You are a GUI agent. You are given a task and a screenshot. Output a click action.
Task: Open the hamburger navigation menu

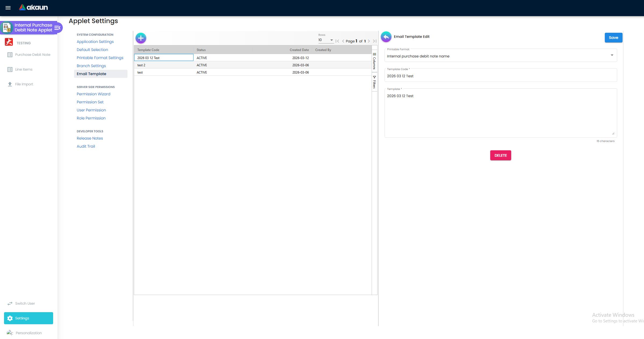click(x=8, y=8)
